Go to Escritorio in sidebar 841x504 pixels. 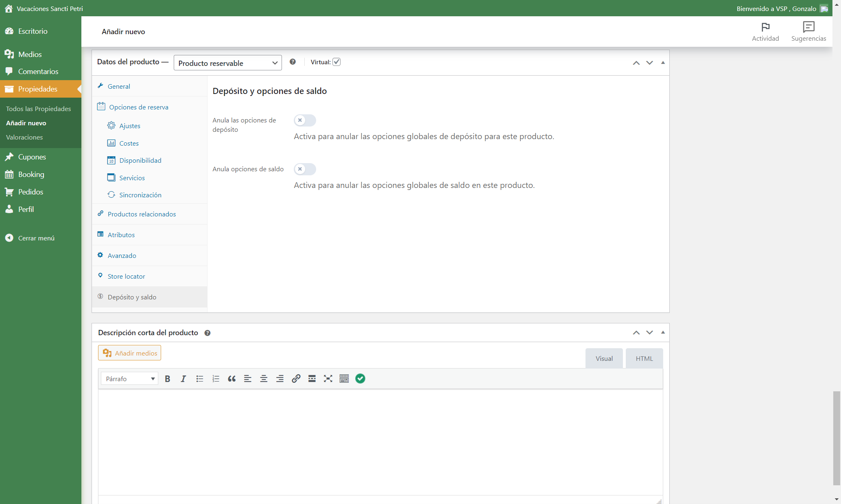pyautogui.click(x=33, y=31)
